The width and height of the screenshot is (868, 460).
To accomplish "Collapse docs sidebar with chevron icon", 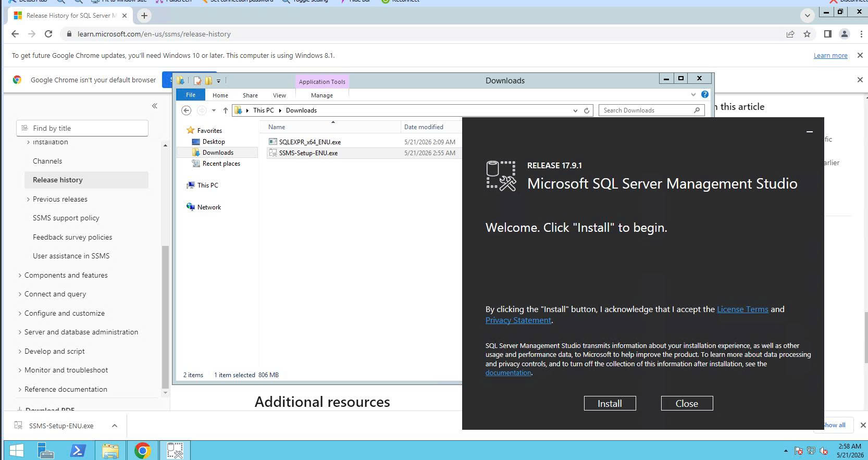I will coord(155,106).
